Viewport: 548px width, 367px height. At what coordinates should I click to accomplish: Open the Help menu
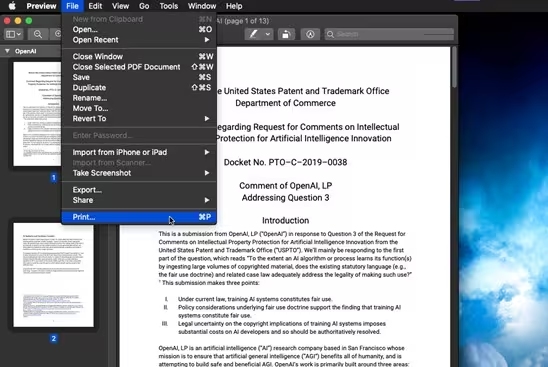[x=234, y=6]
